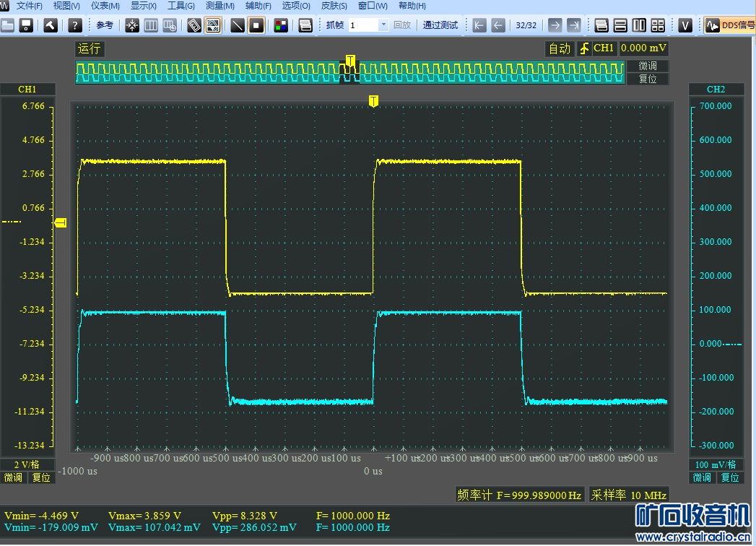Screen dimensions: 756x546
Task: Open the 显示(X) menu
Action: point(144,6)
